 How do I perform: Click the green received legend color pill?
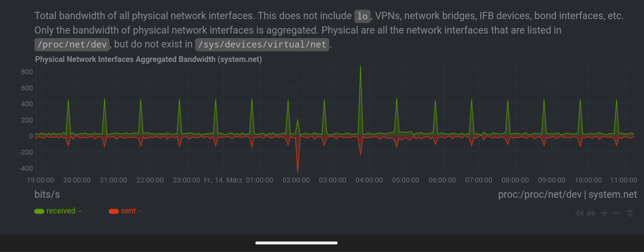39,211
